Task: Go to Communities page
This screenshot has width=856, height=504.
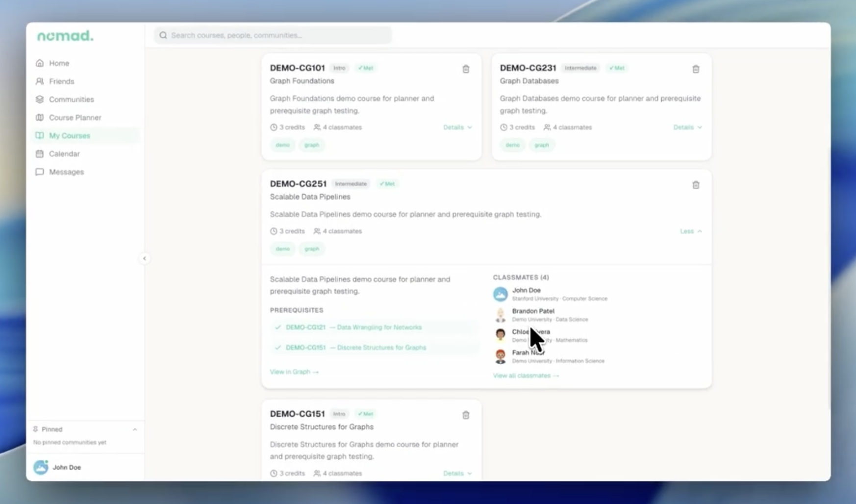Action: [85, 100]
